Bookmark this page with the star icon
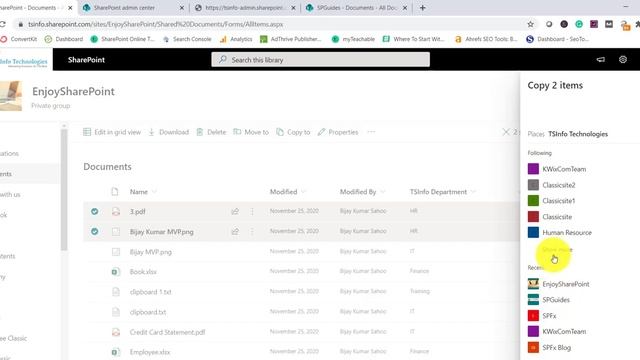The image size is (640, 360). click(530, 24)
